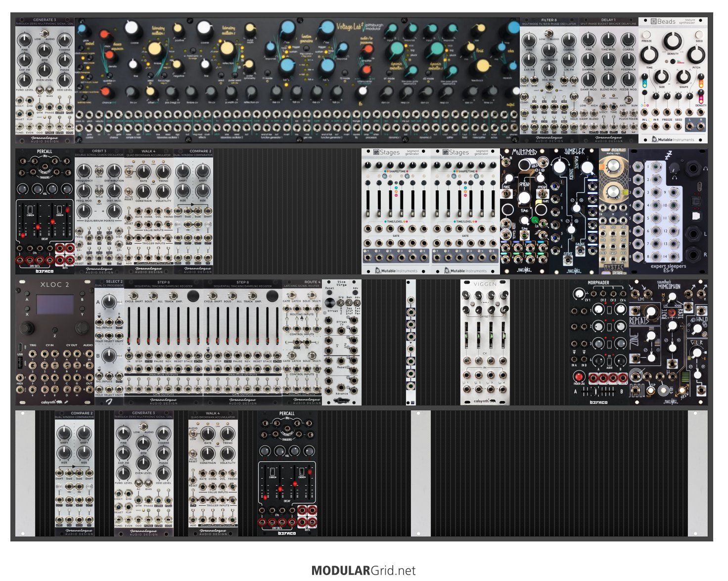Select the Beads texture synthesizer module

click(673, 81)
